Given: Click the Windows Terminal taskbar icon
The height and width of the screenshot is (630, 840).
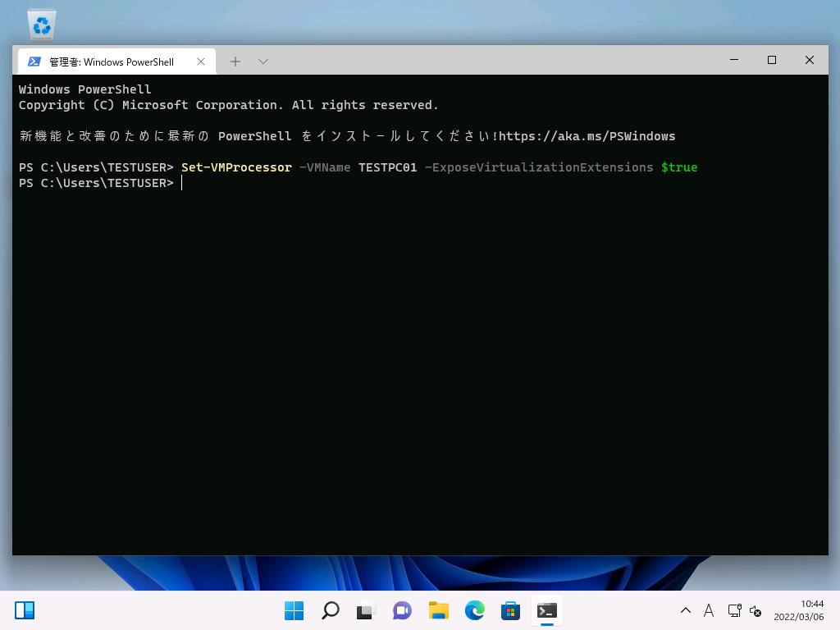Looking at the screenshot, I should click(546, 610).
